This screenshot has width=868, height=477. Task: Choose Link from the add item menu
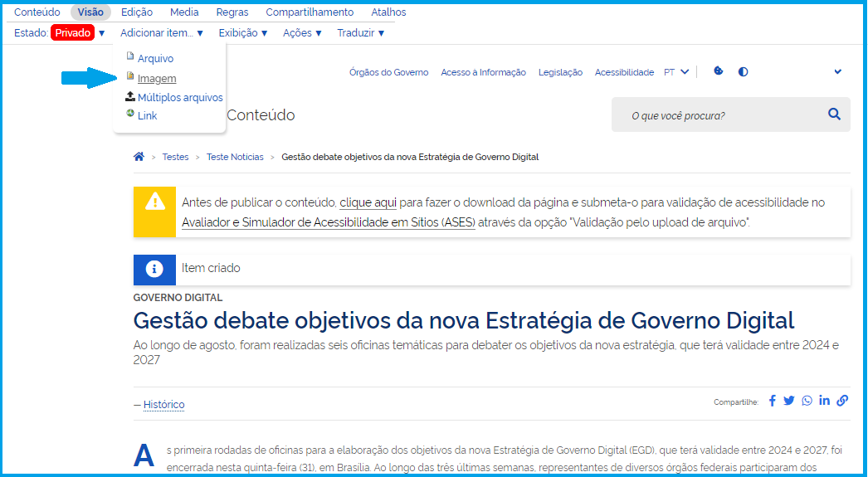[147, 115]
